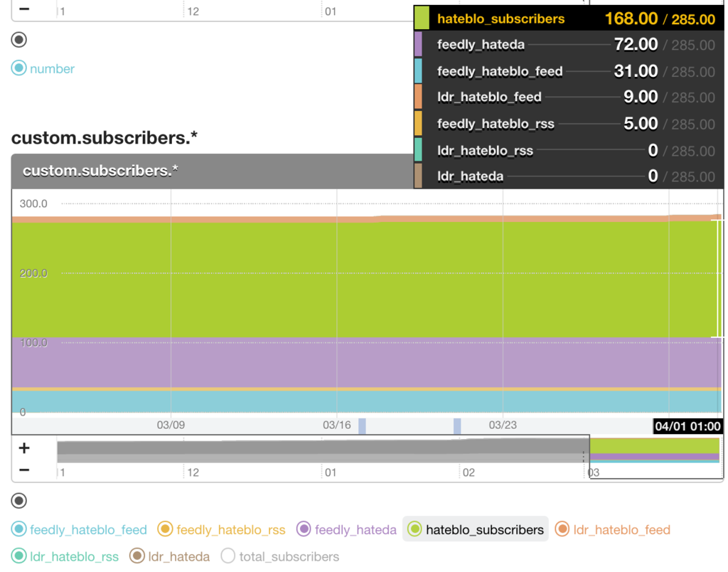Click the 03/23 axis date label
This screenshot has height=572, width=728.
pyautogui.click(x=503, y=425)
